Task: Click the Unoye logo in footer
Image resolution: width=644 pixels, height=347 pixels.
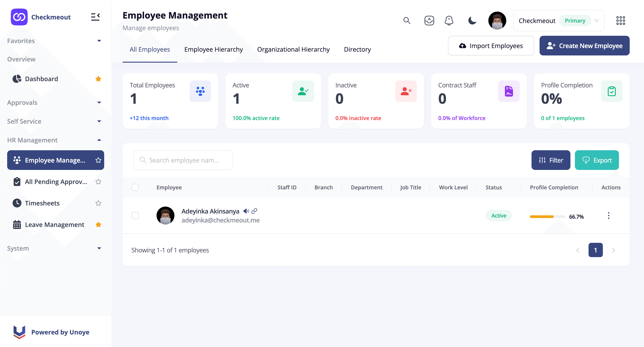Action: [19, 332]
